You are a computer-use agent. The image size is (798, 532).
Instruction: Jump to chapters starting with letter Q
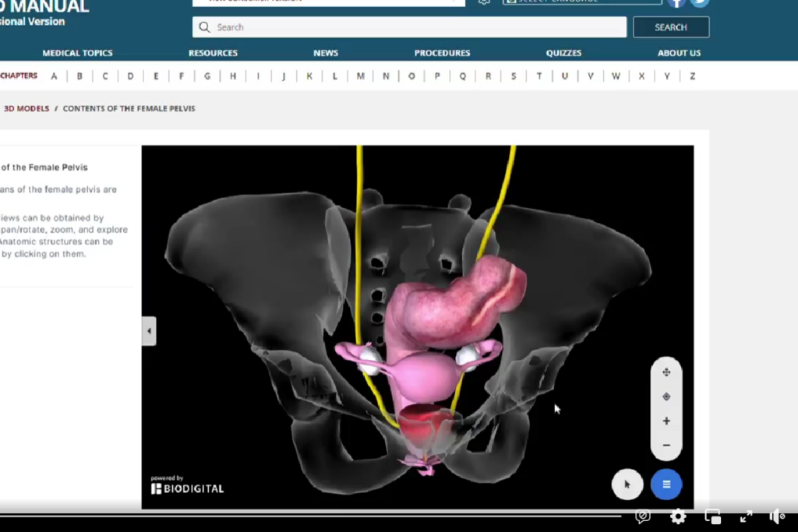(462, 76)
